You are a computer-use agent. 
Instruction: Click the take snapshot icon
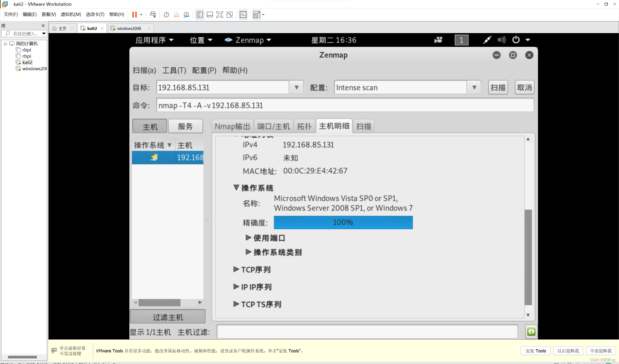click(x=166, y=14)
